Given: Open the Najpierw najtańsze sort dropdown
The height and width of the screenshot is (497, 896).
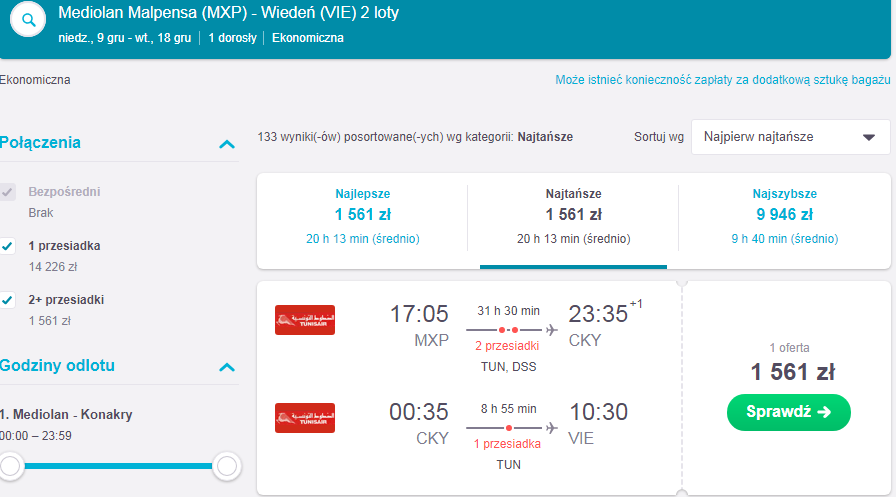Looking at the screenshot, I should coord(791,137).
